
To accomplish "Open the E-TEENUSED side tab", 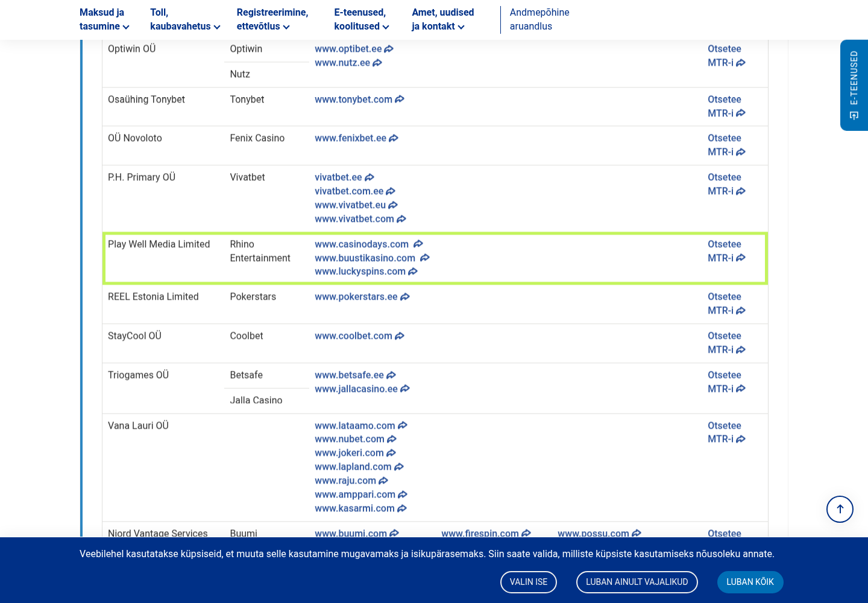I will pos(854,85).
